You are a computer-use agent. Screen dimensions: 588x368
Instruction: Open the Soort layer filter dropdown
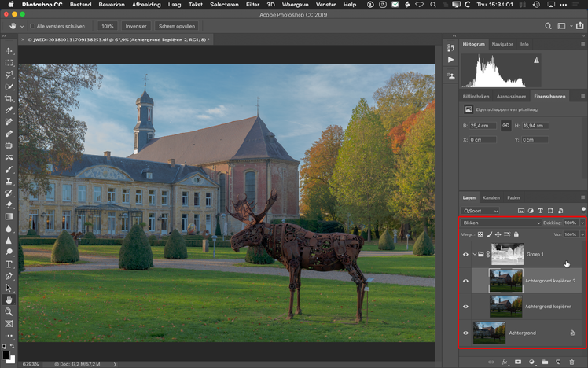point(480,211)
